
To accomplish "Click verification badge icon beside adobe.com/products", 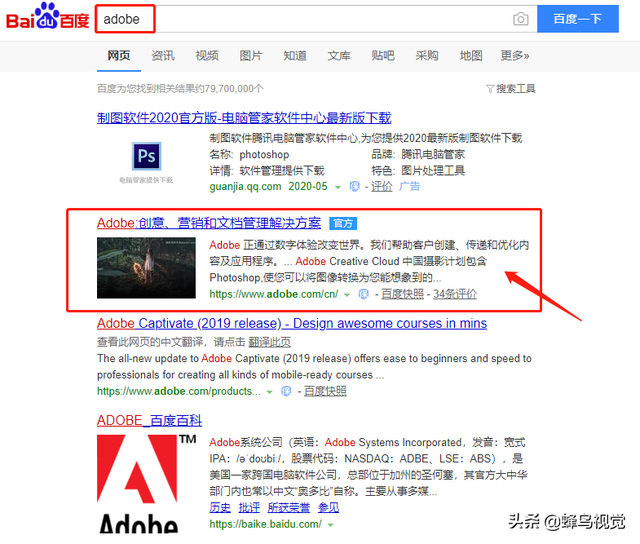I will pyautogui.click(x=286, y=391).
